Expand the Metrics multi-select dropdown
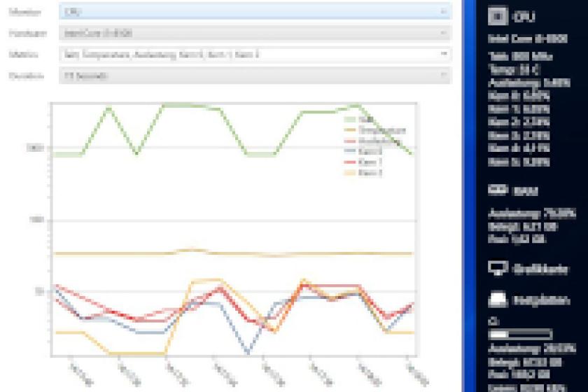 coord(255,55)
